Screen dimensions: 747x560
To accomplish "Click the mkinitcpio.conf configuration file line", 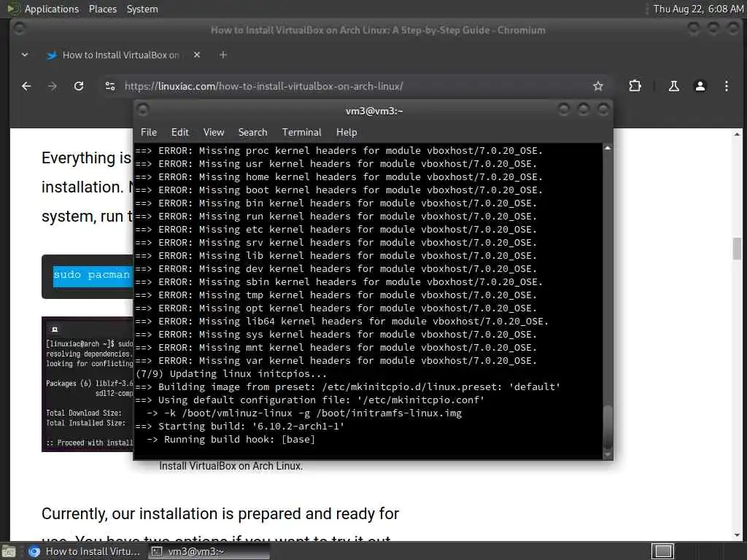I will [x=309, y=400].
